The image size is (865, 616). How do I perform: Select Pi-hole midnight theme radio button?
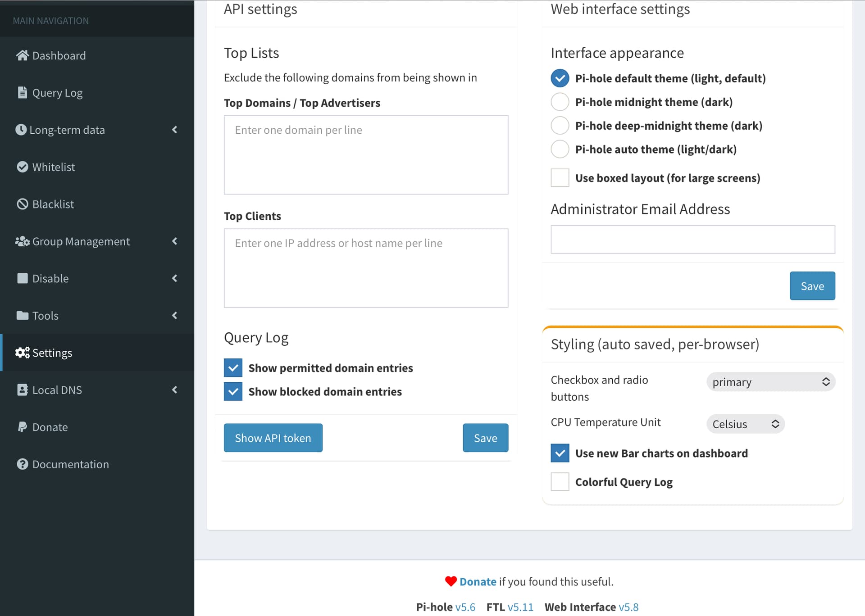[x=560, y=102]
